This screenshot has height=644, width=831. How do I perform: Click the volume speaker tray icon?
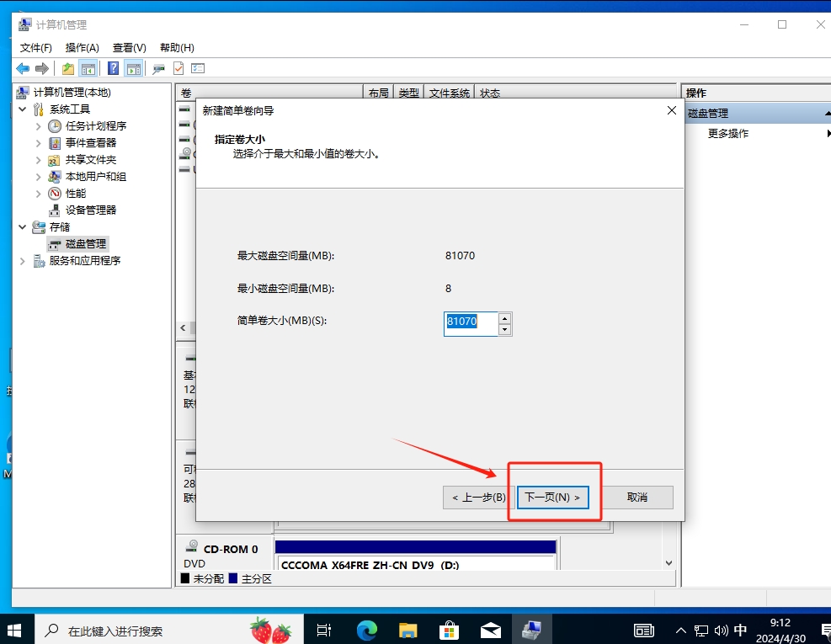722,631
